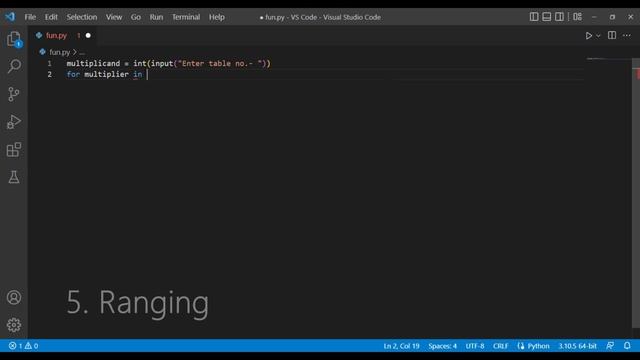This screenshot has width=640, height=360.
Task: Click line number 1 in gutter
Action: point(49,64)
